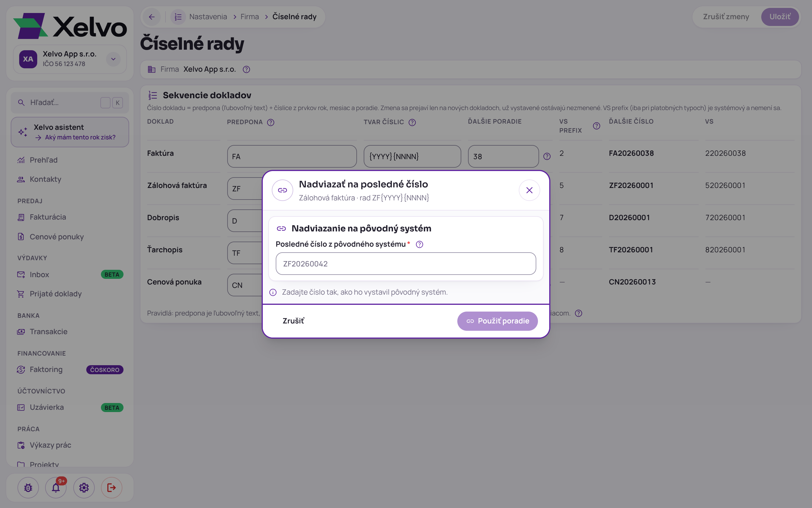This screenshot has width=812, height=508.
Task: Click Zrušiť zmeny button
Action: pyautogui.click(x=726, y=17)
